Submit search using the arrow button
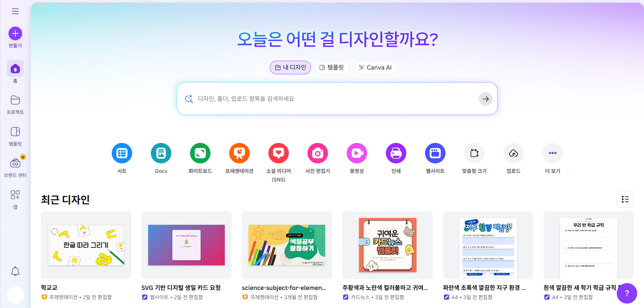The width and height of the screenshot is (644, 308). 486,99
